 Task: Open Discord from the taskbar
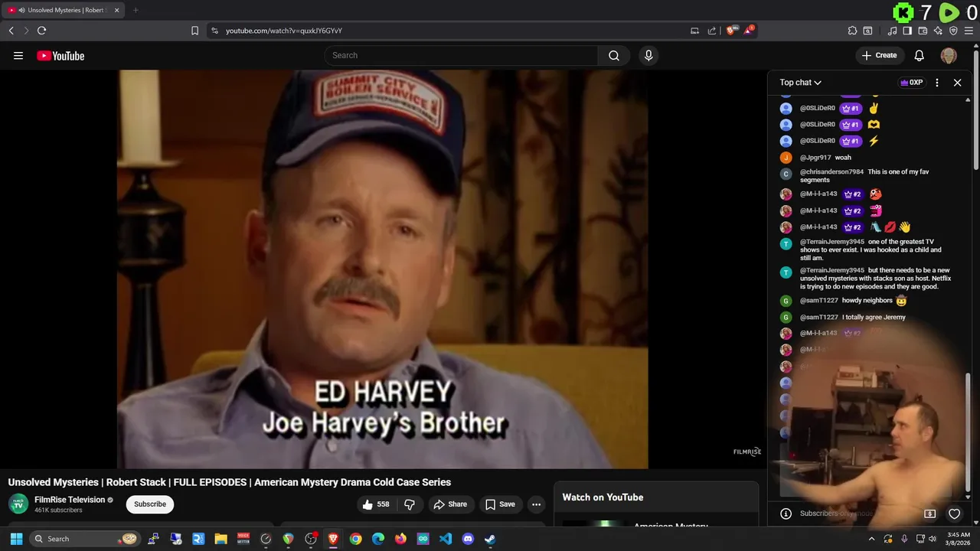click(x=468, y=539)
